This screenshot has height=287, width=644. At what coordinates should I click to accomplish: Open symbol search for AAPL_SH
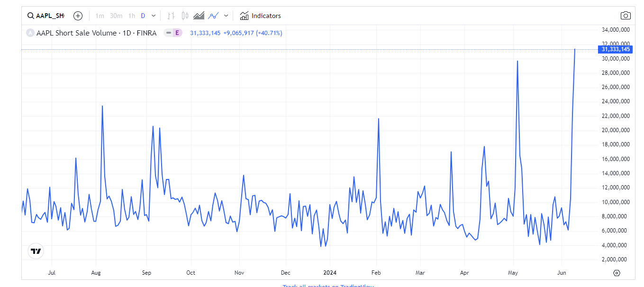(x=45, y=16)
